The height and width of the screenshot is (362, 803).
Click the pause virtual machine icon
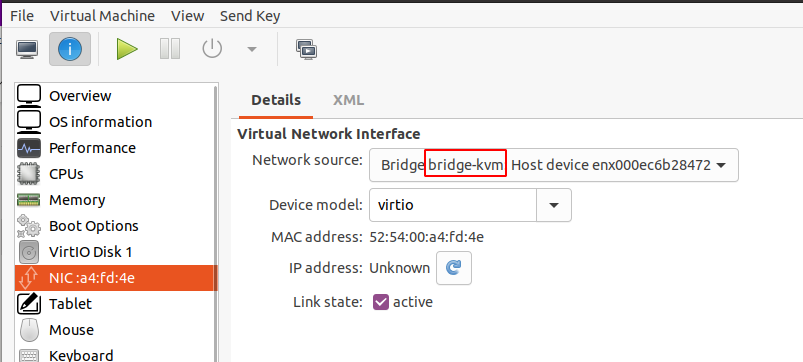170,49
